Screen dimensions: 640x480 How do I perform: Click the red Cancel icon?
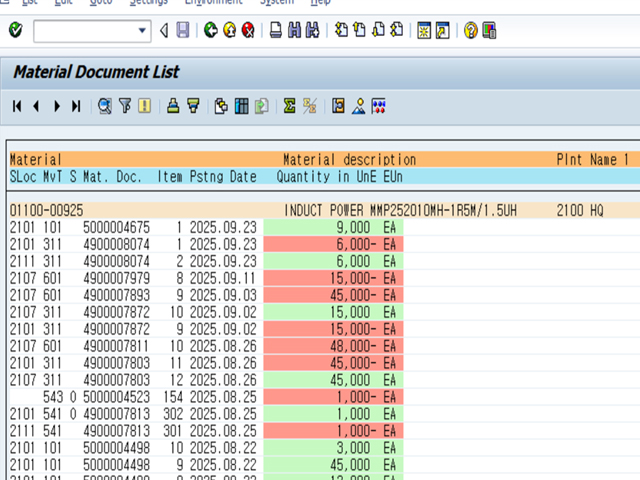click(x=248, y=31)
